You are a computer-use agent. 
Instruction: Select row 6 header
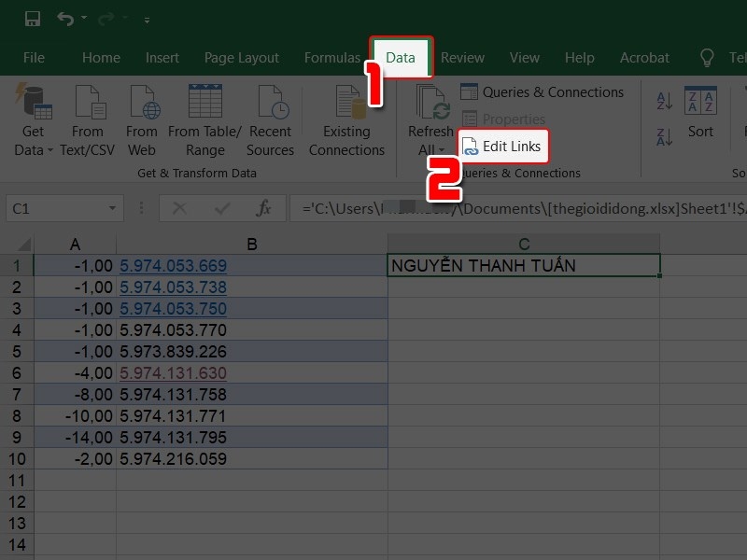pos(17,372)
